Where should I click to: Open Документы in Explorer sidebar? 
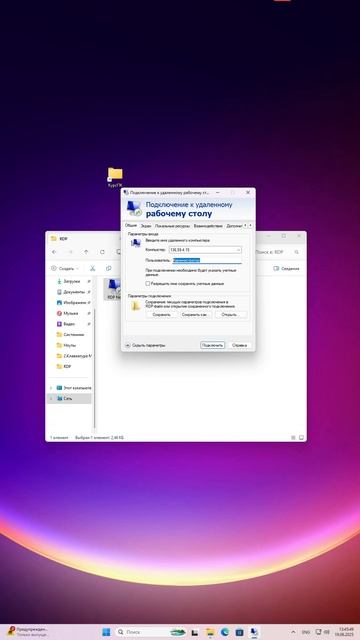click(x=73, y=292)
